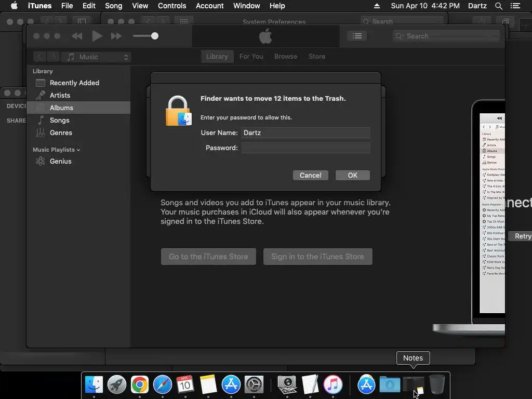
Task: Open Notification Center in the menu bar
Action: [515, 6]
